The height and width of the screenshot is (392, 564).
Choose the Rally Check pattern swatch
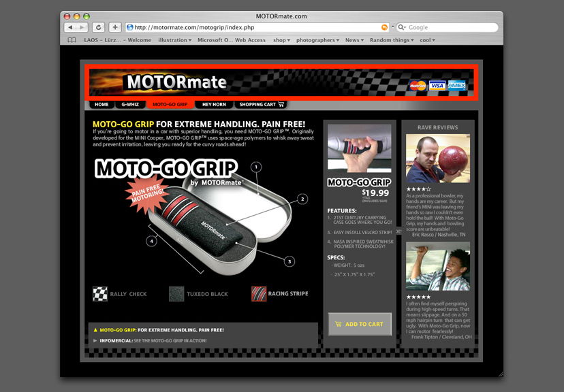pyautogui.click(x=100, y=294)
